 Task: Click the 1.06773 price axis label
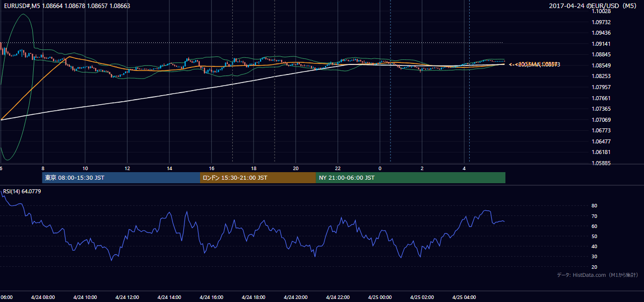coord(602,130)
